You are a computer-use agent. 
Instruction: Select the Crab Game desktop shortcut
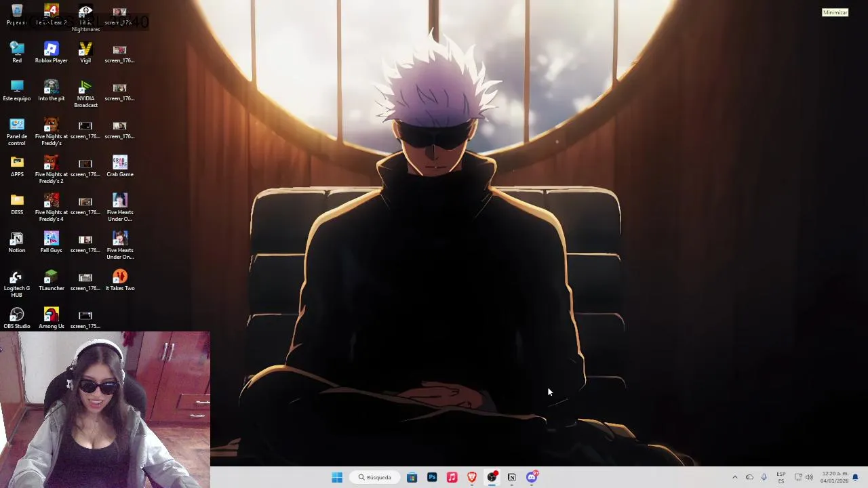120,167
